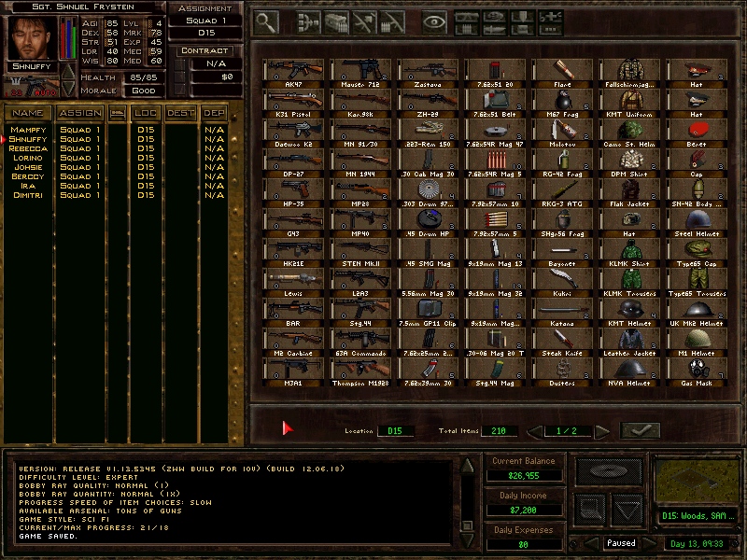Go to previous inventory page arrow
747x560 pixels.
(x=534, y=431)
